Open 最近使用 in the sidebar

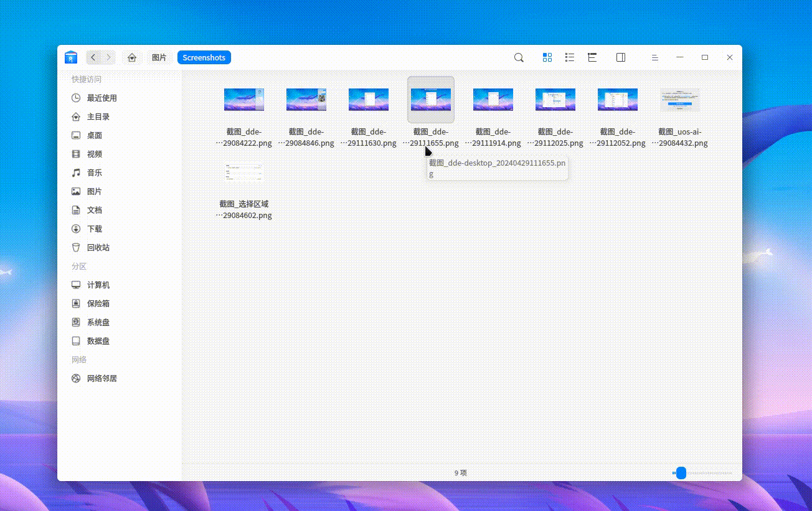click(120, 98)
